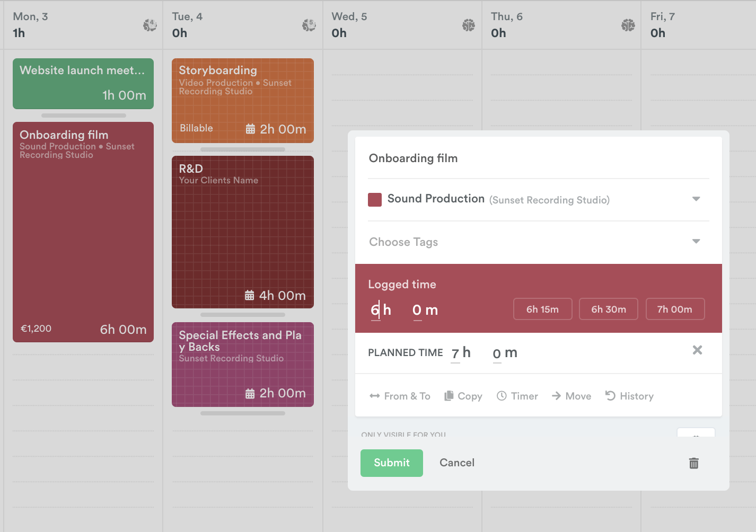The width and height of the screenshot is (756, 532).
Task: Click the Onboarding film description field
Action: [538, 158]
